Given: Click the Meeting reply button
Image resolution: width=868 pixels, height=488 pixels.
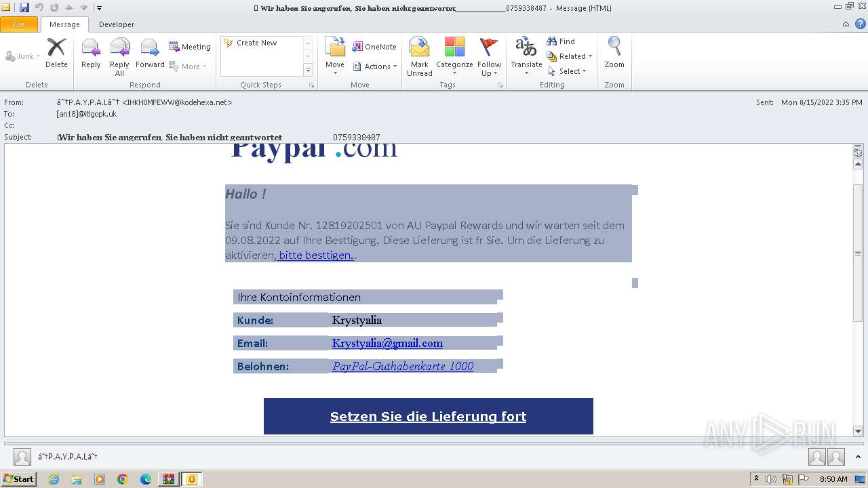Looking at the screenshot, I should coord(190,47).
